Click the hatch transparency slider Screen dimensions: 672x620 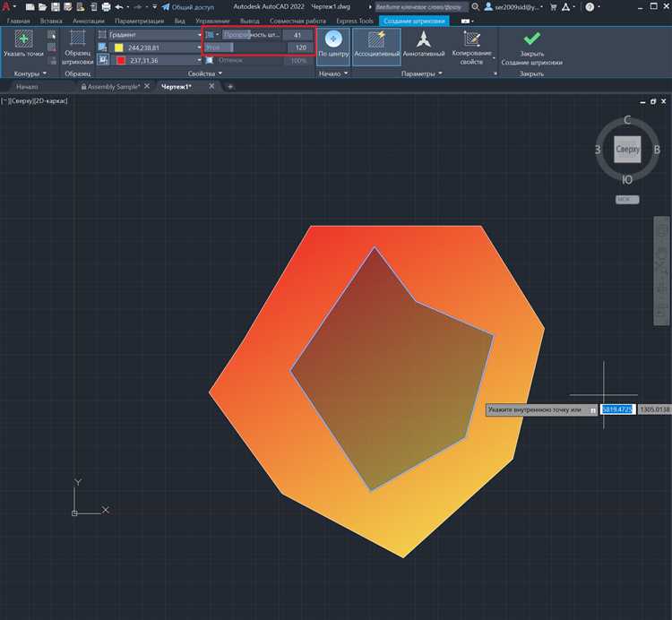tap(253, 35)
